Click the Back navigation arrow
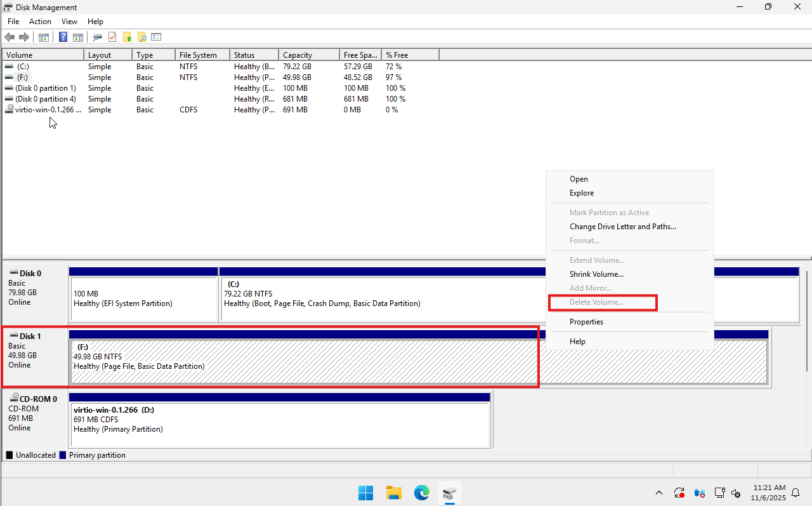The width and height of the screenshot is (812, 506). click(x=9, y=37)
